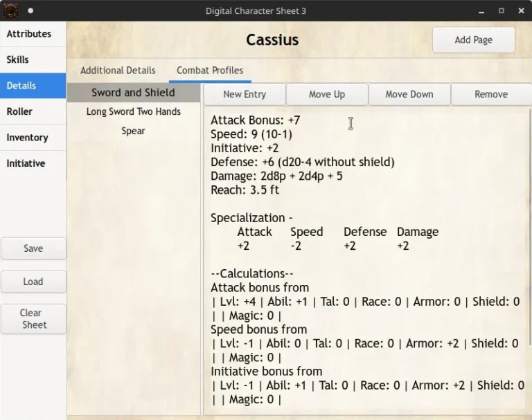The width and height of the screenshot is (532, 420).
Task: Load a character sheet
Action: click(x=33, y=282)
